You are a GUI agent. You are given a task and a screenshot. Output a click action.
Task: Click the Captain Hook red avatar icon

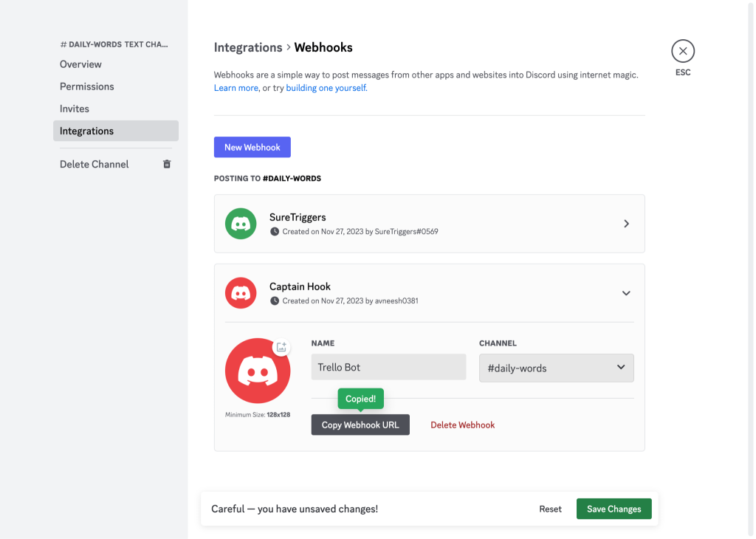241,293
